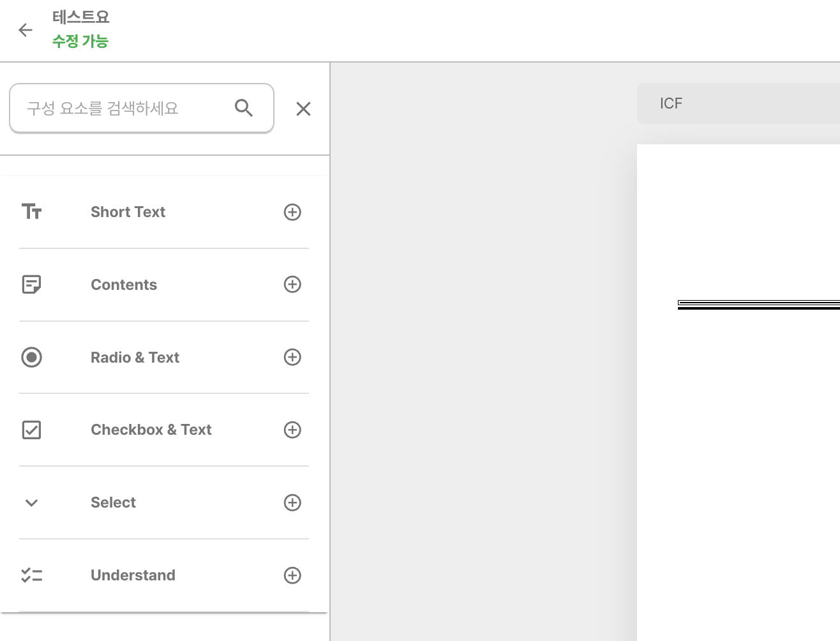Expand the Select component options chevron

(31, 502)
